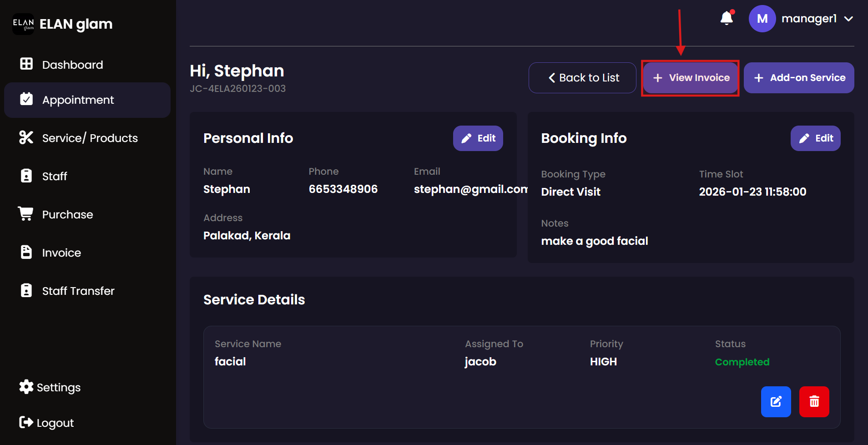This screenshot has width=868, height=445.
Task: Edit the Booking Info section
Action: point(815,138)
